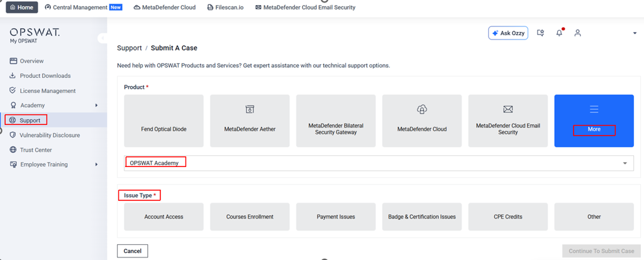This screenshot has height=260, width=644.
Task: Click 'Submit A Case' breadcrumb text
Action: (x=174, y=48)
